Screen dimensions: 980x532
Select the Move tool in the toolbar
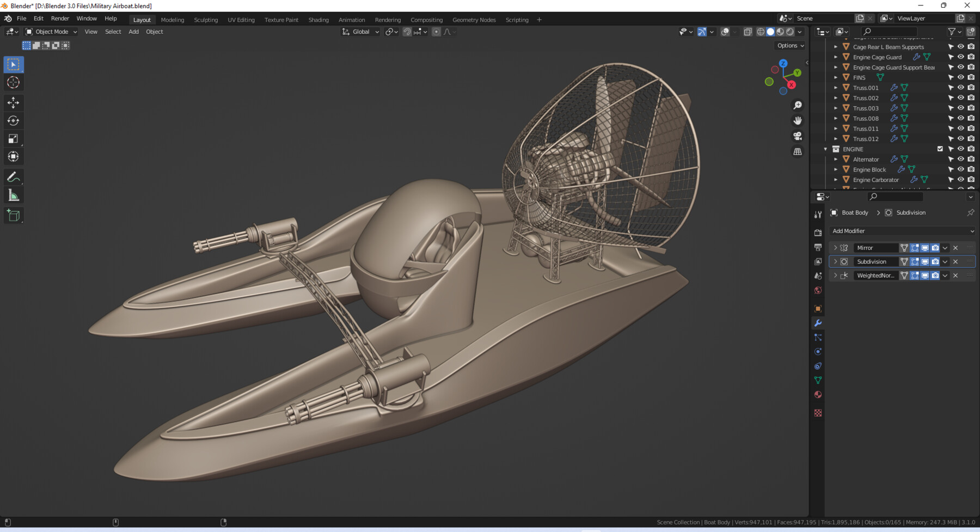13,102
